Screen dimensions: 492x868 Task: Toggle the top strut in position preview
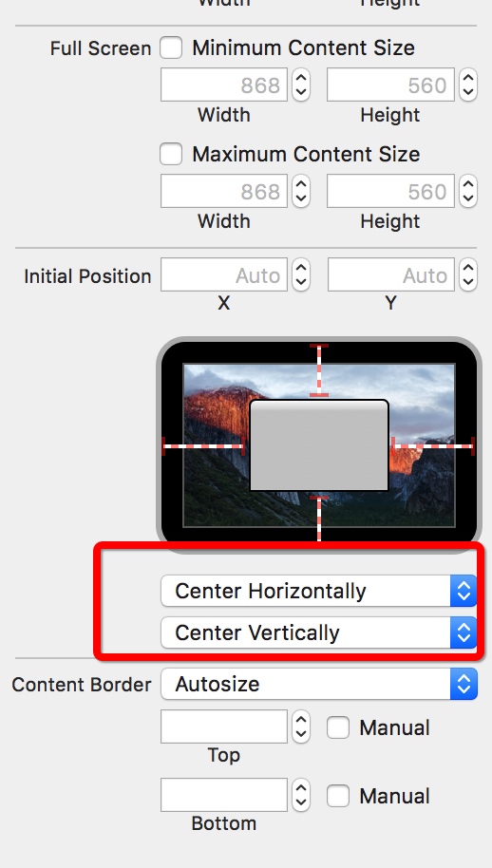[319, 369]
